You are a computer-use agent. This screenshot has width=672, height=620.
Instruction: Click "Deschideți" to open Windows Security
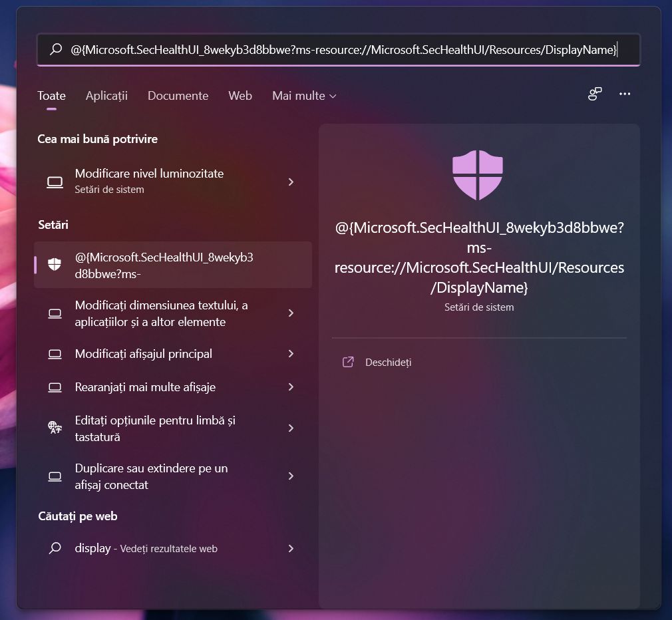pyautogui.click(x=387, y=362)
